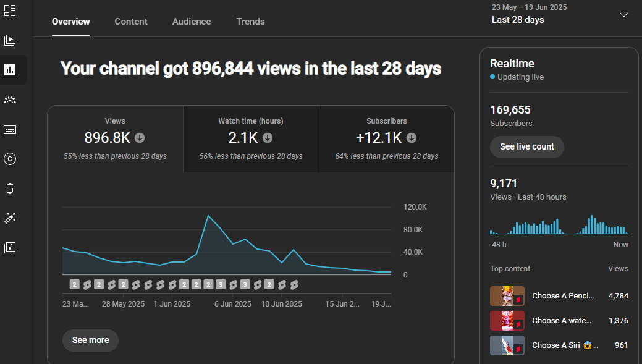
Task: Switch to the Content tab
Action: [x=131, y=22]
